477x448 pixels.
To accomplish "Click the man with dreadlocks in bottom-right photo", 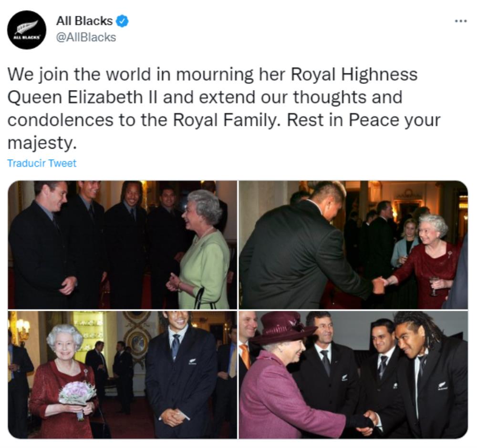I will (425, 374).
